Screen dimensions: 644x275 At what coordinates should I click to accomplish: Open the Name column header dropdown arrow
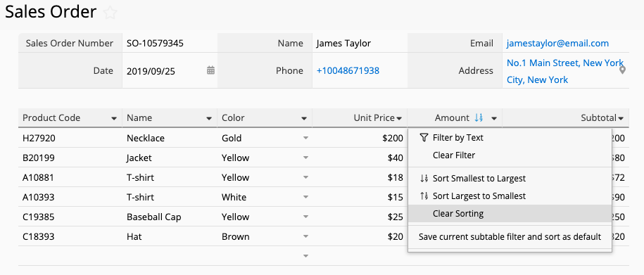(x=209, y=119)
